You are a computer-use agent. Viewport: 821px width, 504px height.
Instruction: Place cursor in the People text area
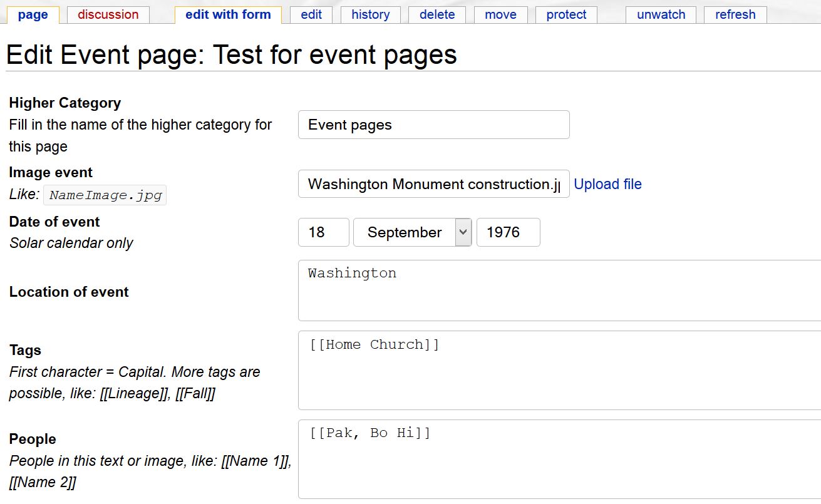[559, 459]
